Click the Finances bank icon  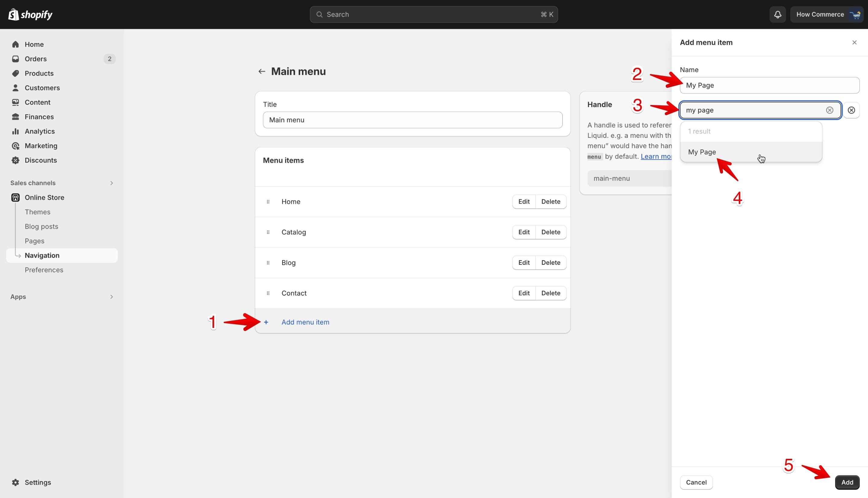(x=15, y=117)
